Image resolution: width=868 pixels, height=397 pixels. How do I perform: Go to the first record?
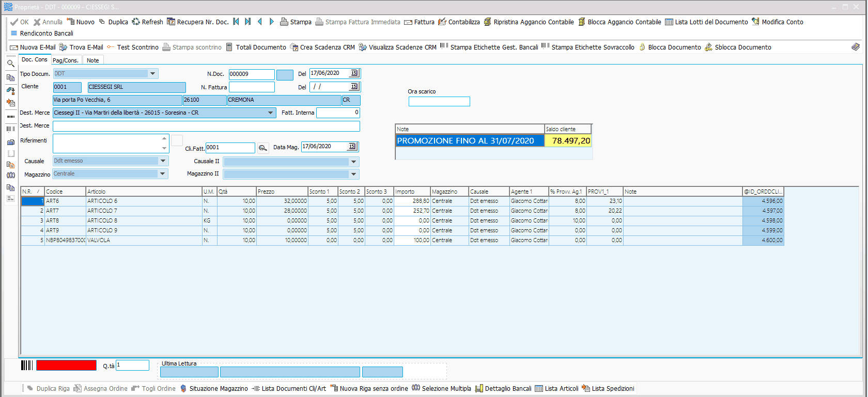236,22
